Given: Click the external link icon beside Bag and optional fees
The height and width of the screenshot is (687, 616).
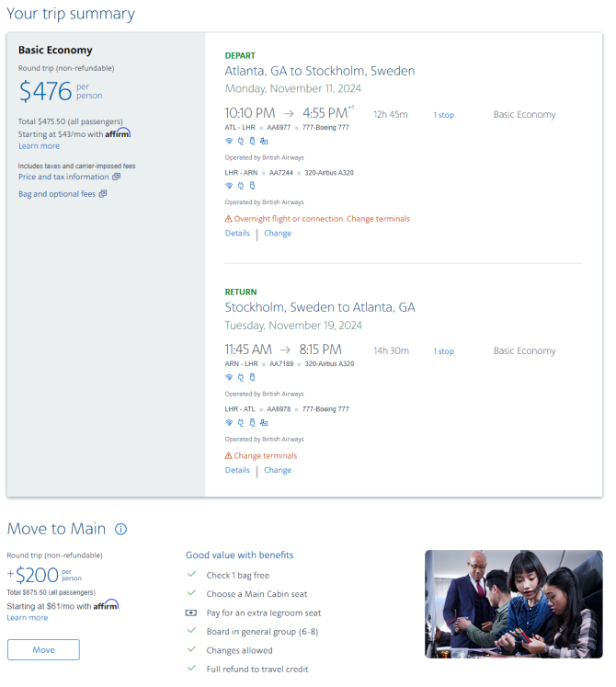Looking at the screenshot, I should pos(103,194).
